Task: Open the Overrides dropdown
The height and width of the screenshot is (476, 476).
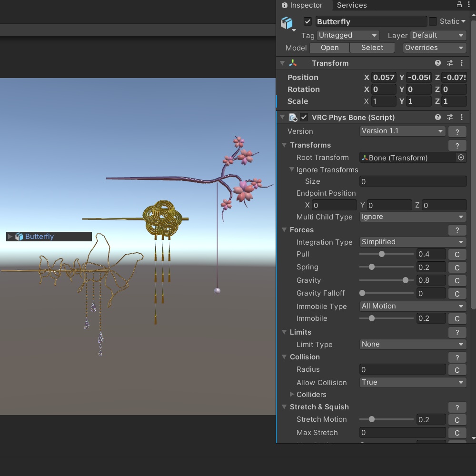Action: (x=435, y=48)
